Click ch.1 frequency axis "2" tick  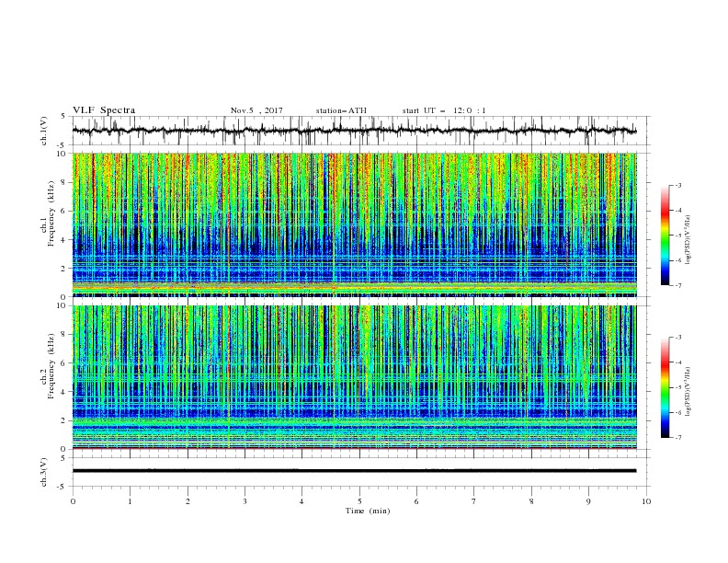click(64, 269)
